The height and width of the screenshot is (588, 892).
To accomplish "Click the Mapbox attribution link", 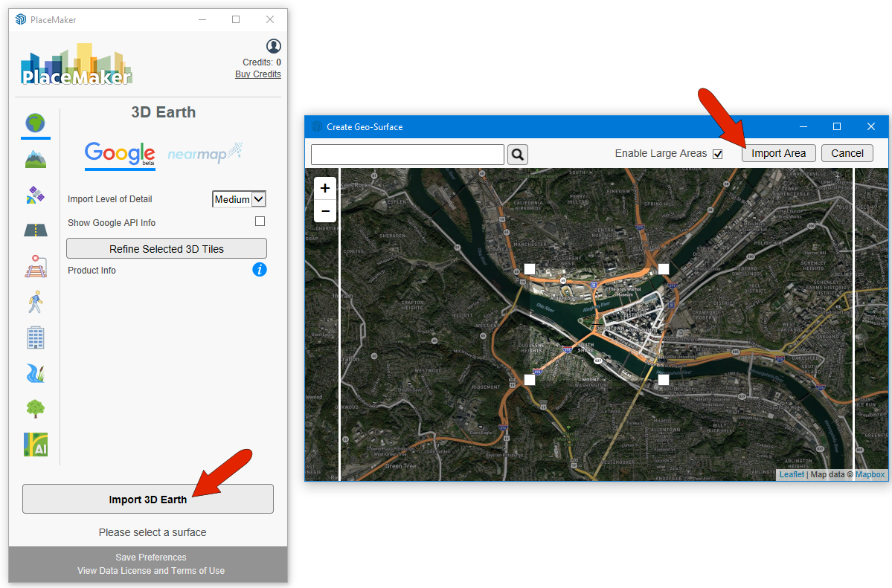I will click(870, 474).
